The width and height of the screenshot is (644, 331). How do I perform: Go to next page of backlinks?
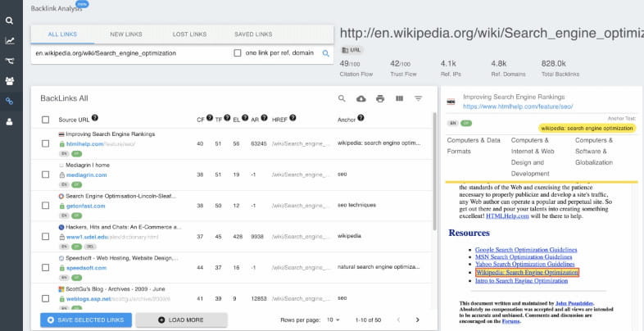click(418, 320)
